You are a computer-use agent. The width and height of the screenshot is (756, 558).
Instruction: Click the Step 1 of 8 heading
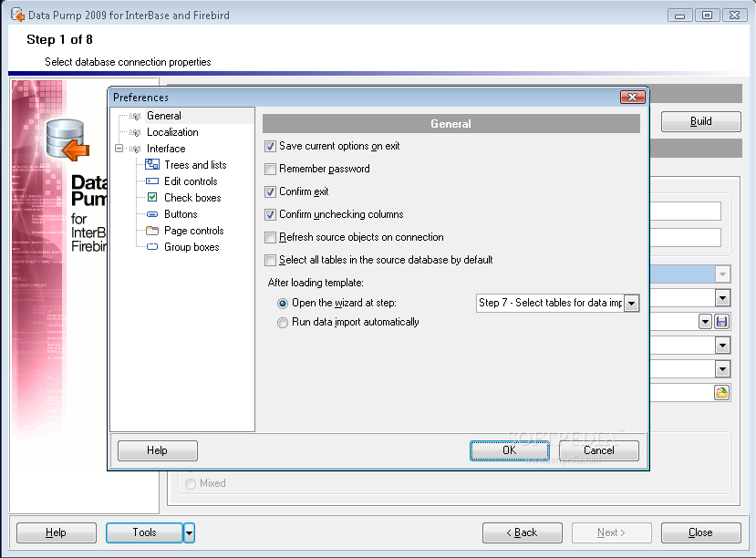[x=60, y=39]
